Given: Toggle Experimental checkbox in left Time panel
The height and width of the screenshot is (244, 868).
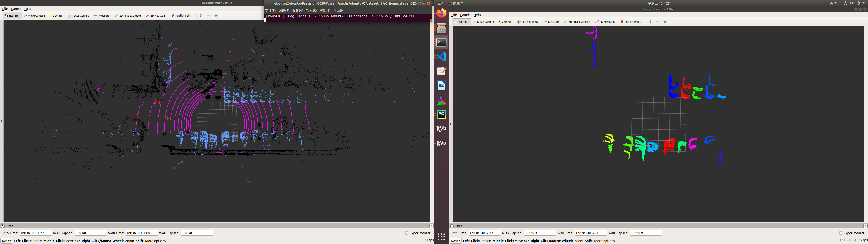Looking at the screenshot, I should pyautogui.click(x=407, y=233).
